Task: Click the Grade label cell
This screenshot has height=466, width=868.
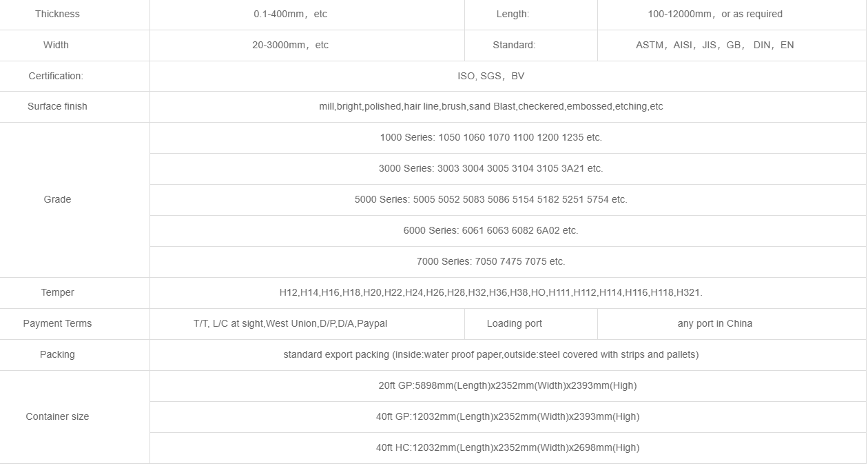Action: click(x=57, y=199)
